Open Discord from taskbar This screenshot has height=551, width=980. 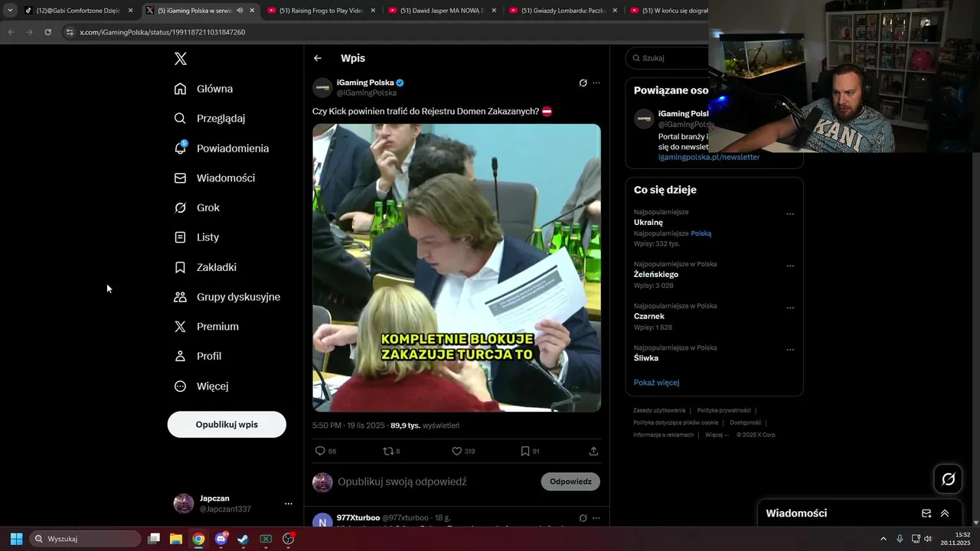(x=221, y=539)
